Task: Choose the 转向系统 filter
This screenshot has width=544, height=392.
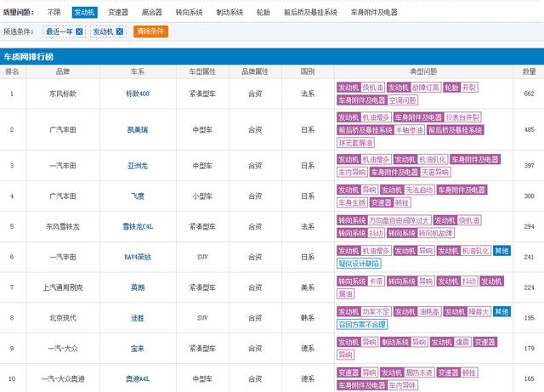Action: [x=189, y=13]
